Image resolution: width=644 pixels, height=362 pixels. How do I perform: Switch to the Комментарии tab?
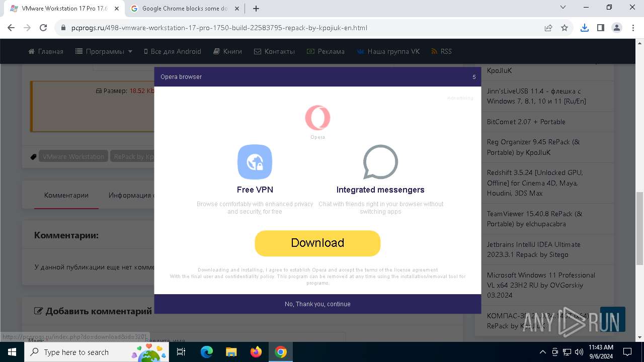[x=66, y=195]
